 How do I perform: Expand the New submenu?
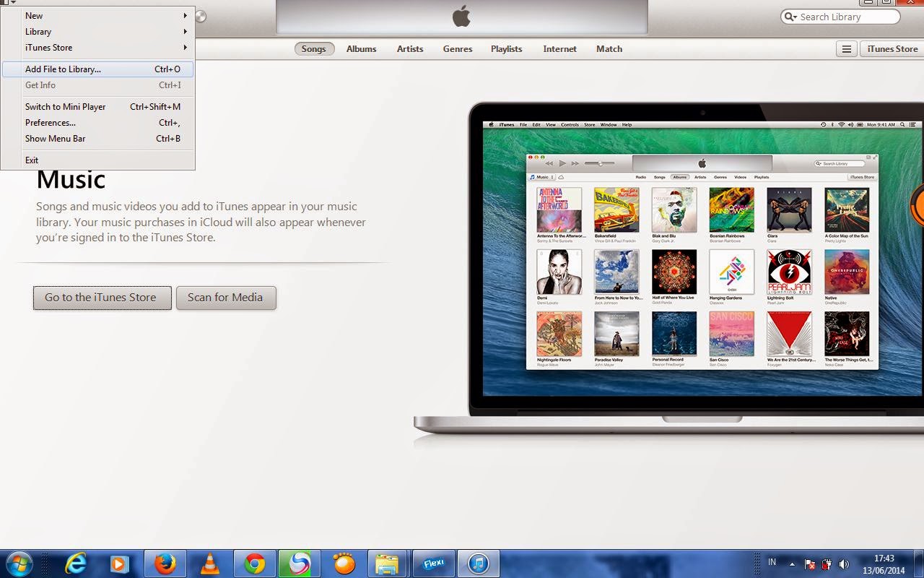click(97, 16)
